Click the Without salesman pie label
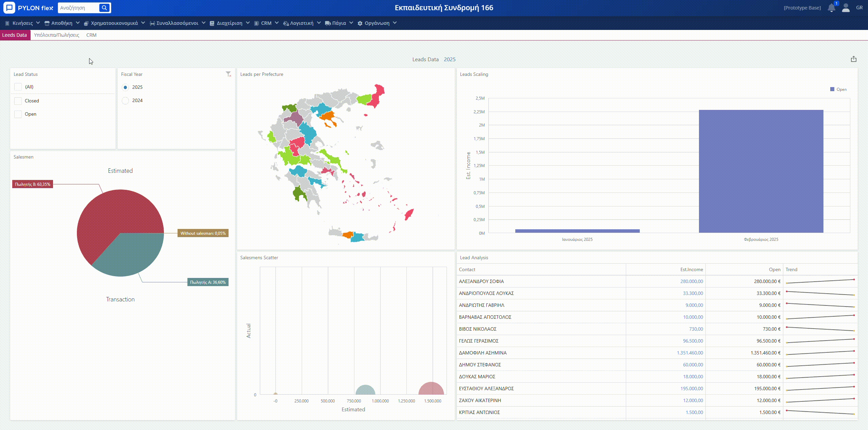 (203, 233)
